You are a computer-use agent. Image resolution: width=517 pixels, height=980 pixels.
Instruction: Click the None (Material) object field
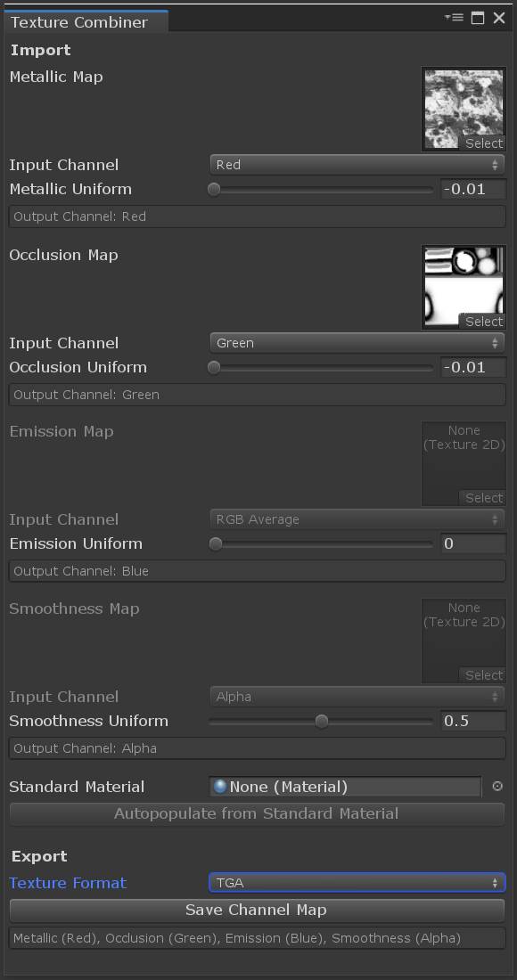pos(348,787)
